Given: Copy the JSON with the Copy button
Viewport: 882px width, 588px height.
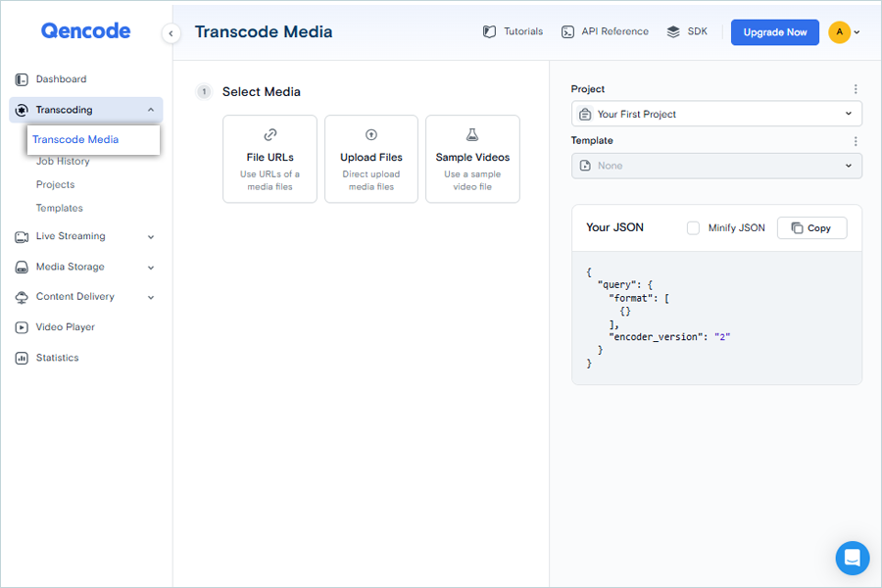Looking at the screenshot, I should 811,228.
